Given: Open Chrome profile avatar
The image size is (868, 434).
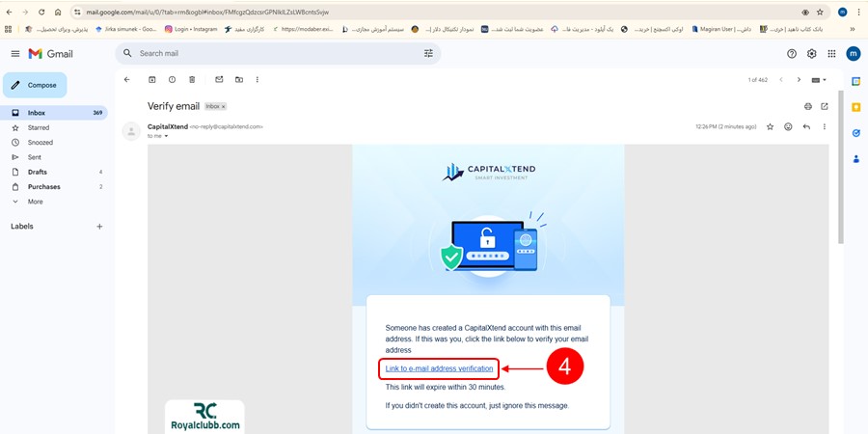Looking at the screenshot, I should [842, 13].
